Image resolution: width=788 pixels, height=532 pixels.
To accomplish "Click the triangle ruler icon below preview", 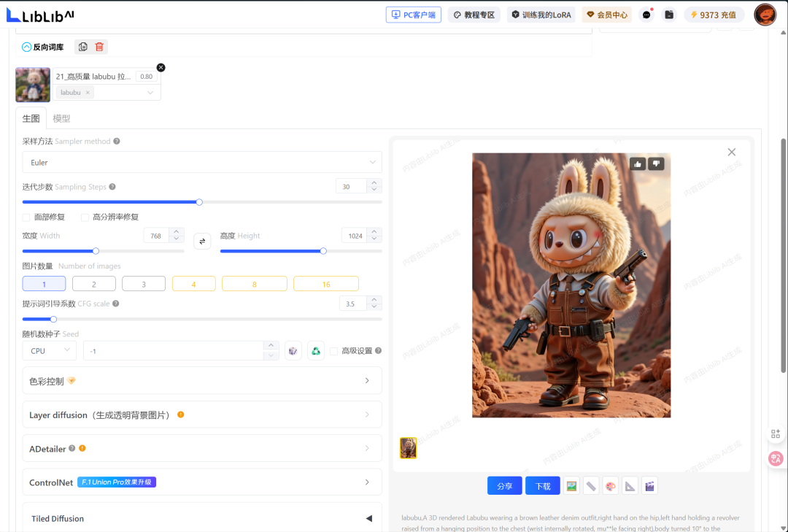I will coord(630,486).
